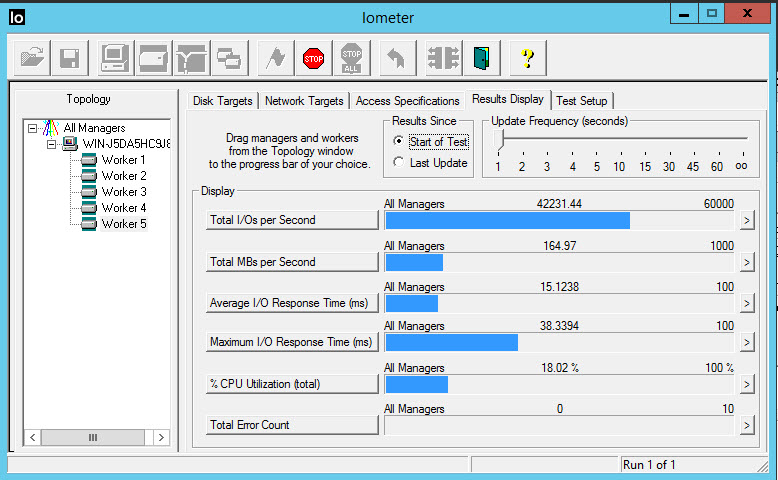
Task: Select Worker 3 in the topology tree
Action: point(124,192)
